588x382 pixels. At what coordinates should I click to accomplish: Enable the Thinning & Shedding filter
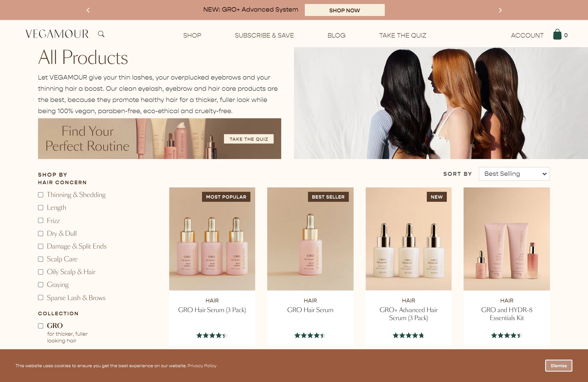coord(41,195)
